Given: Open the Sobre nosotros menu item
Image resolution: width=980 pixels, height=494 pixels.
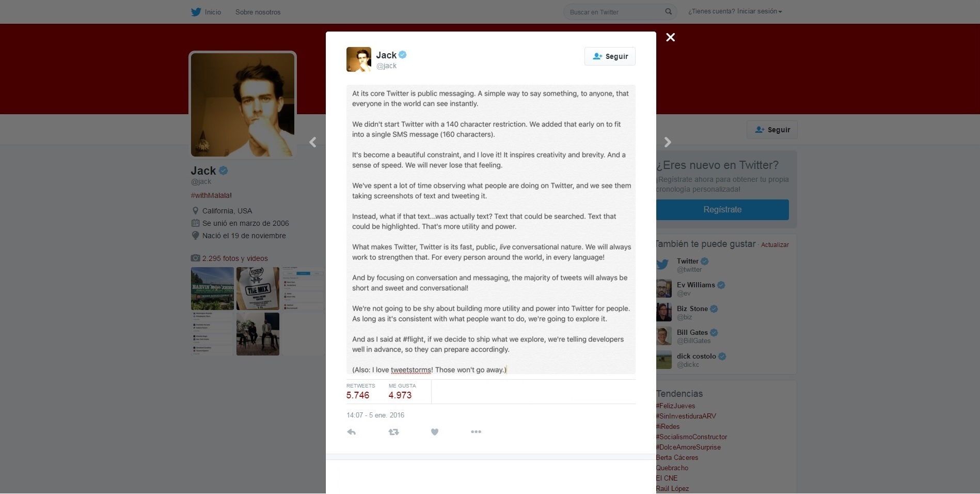Looking at the screenshot, I should (258, 12).
